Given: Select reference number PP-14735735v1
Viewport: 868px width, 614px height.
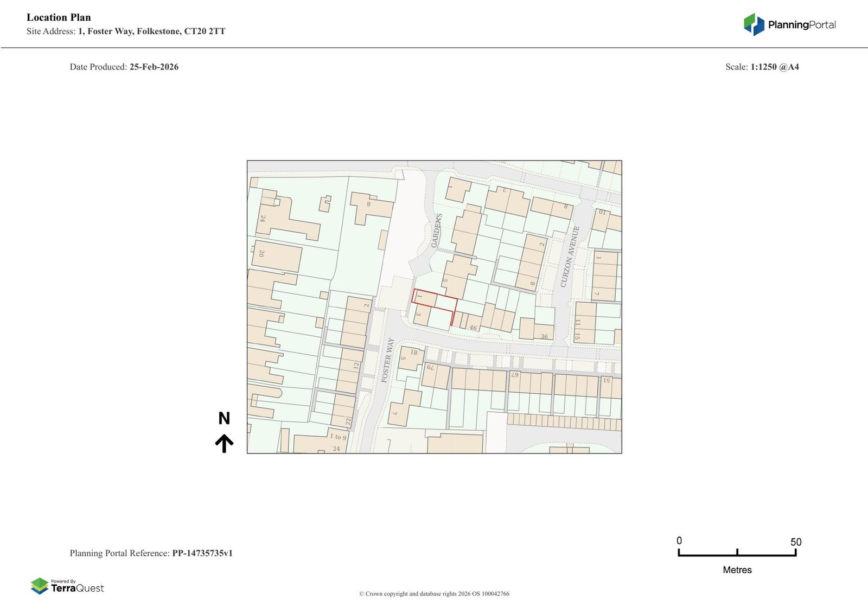Looking at the screenshot, I should click(x=202, y=553).
